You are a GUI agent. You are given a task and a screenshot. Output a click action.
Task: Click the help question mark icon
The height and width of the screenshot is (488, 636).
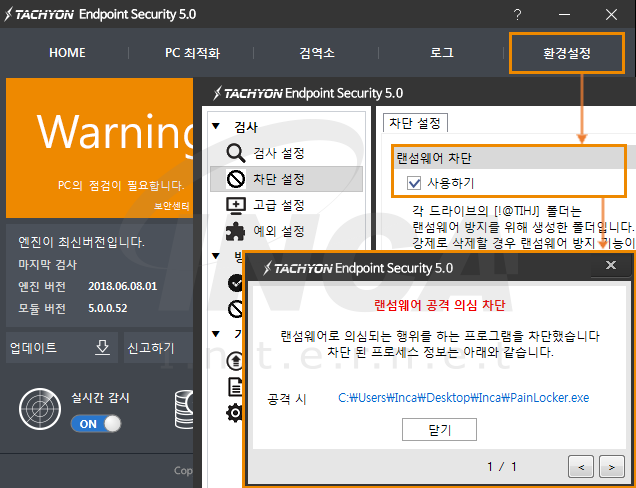tap(517, 15)
